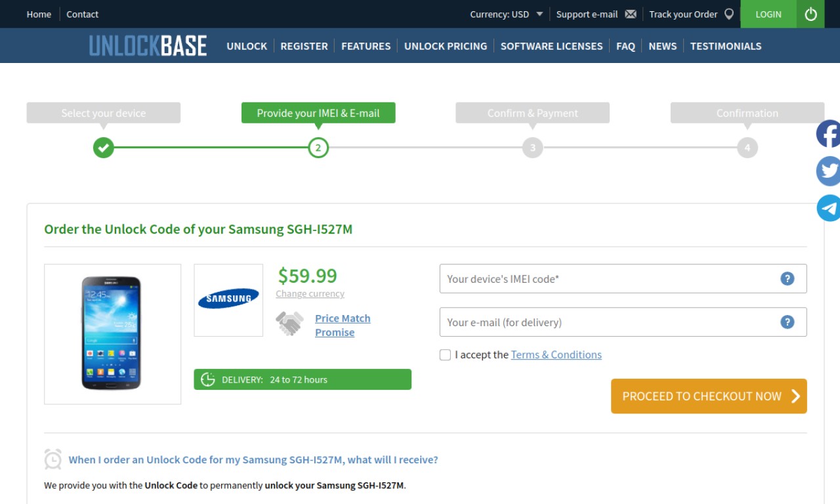Open the Facebook share icon
The width and height of the screenshot is (840, 504).
tap(828, 134)
